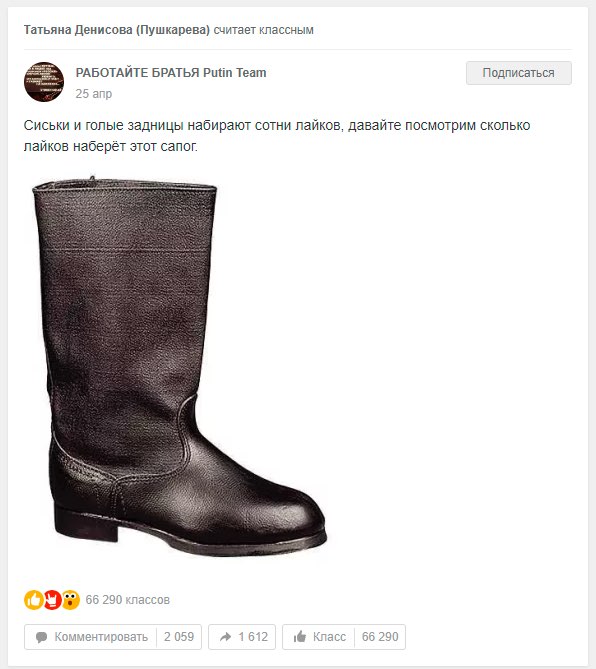Screen dimensions: 596x669
Task: Click the speech bubble comment icon
Action: tap(41, 637)
